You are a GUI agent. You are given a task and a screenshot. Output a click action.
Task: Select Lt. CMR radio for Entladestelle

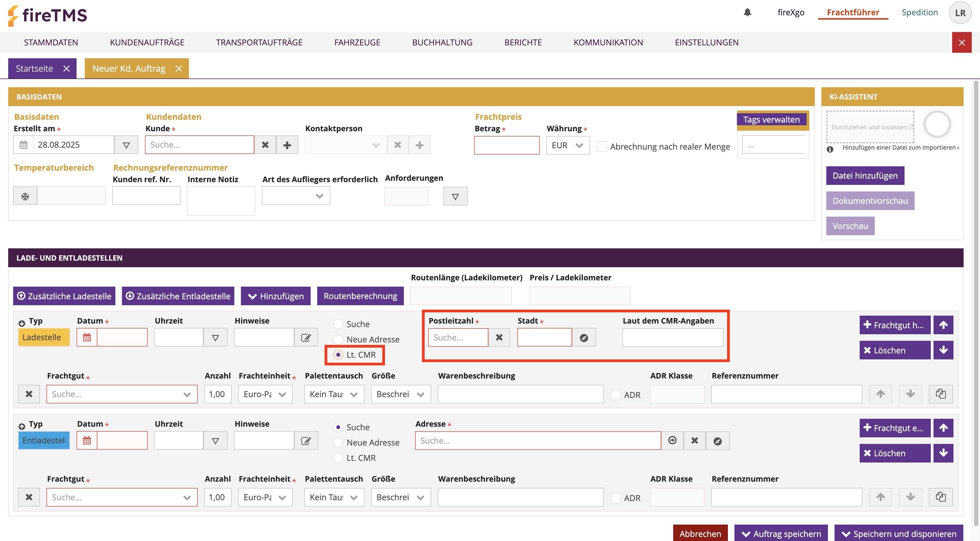338,458
